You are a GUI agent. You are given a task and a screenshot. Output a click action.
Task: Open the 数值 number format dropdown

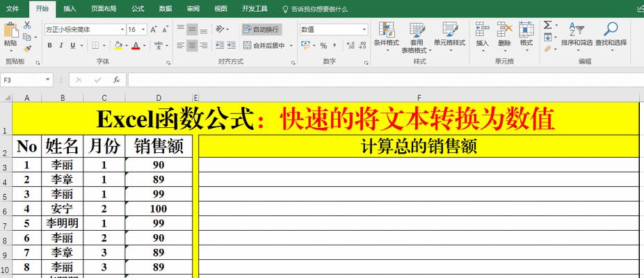(364, 30)
